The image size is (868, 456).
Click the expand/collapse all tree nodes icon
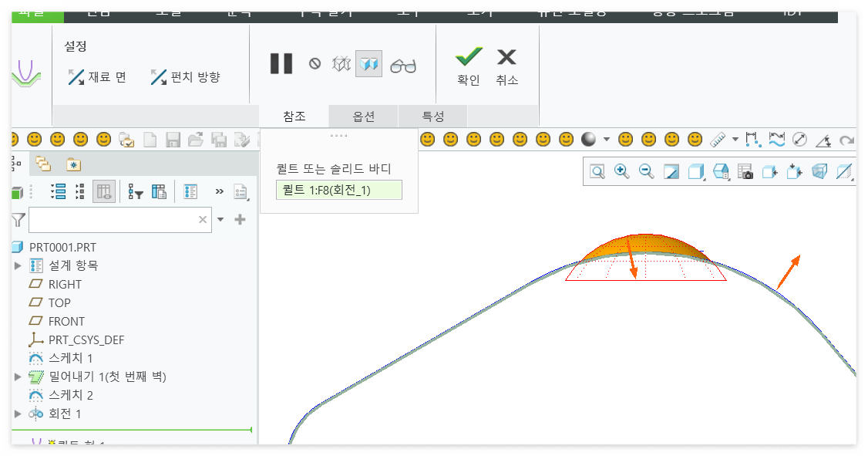coord(80,191)
